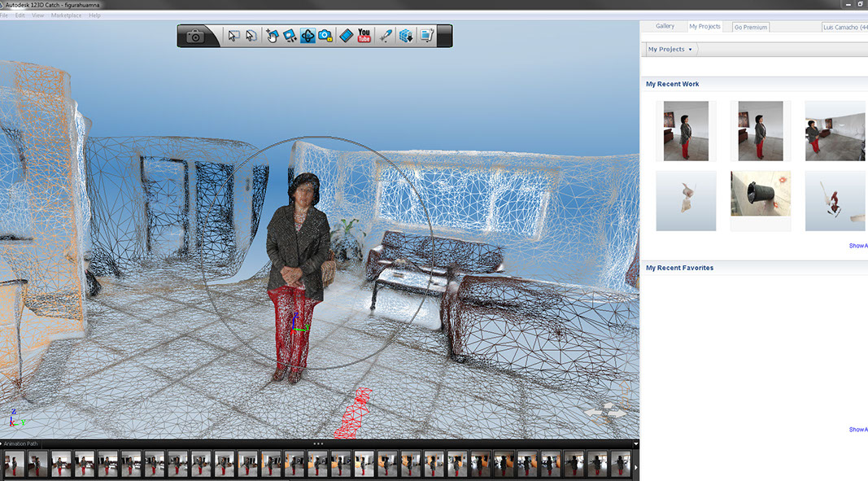Pick the reference points tool with speech bubble
868x481 pixels.
[290, 36]
